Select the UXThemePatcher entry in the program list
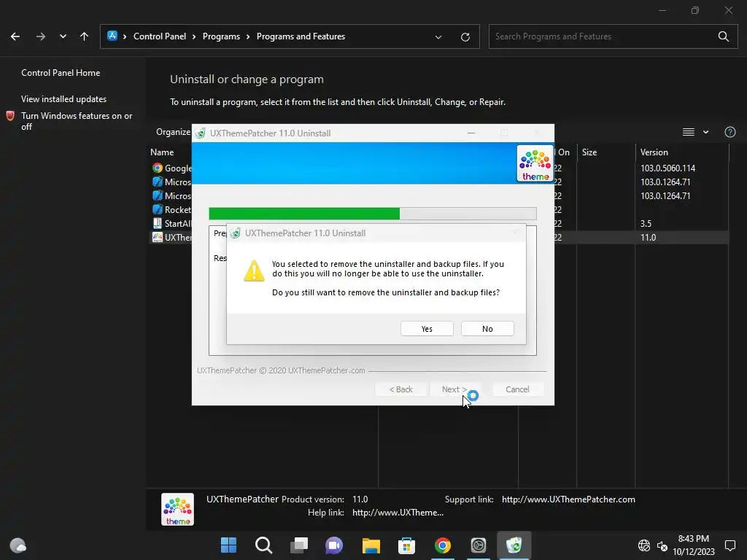Image resolution: width=747 pixels, height=560 pixels. [171, 237]
